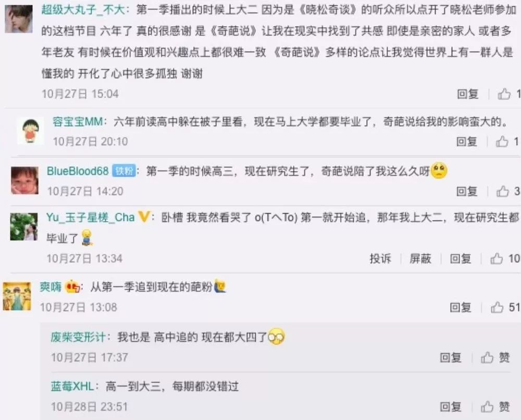Reply to 容宝宝MM's comment
This screenshot has height=420, width=521.
coord(467,142)
